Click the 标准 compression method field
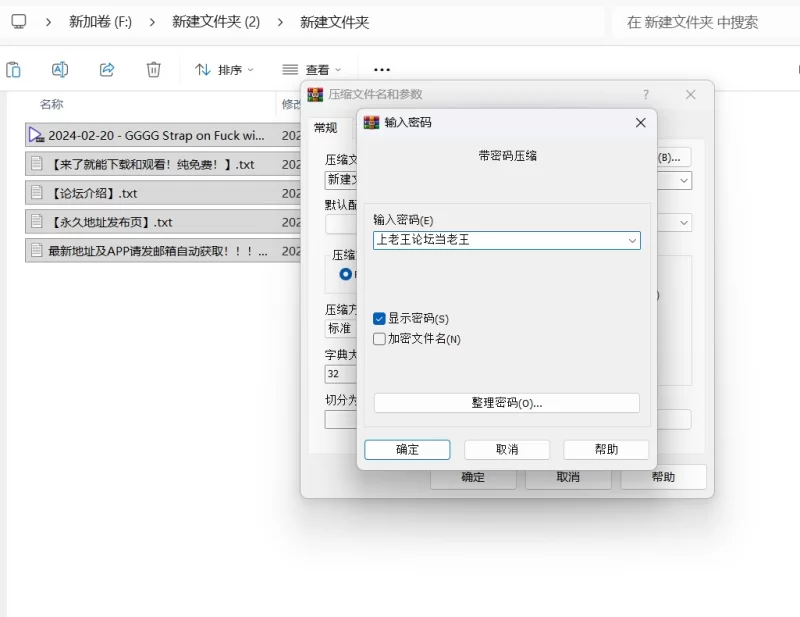This screenshot has height=617, width=800. click(x=341, y=329)
